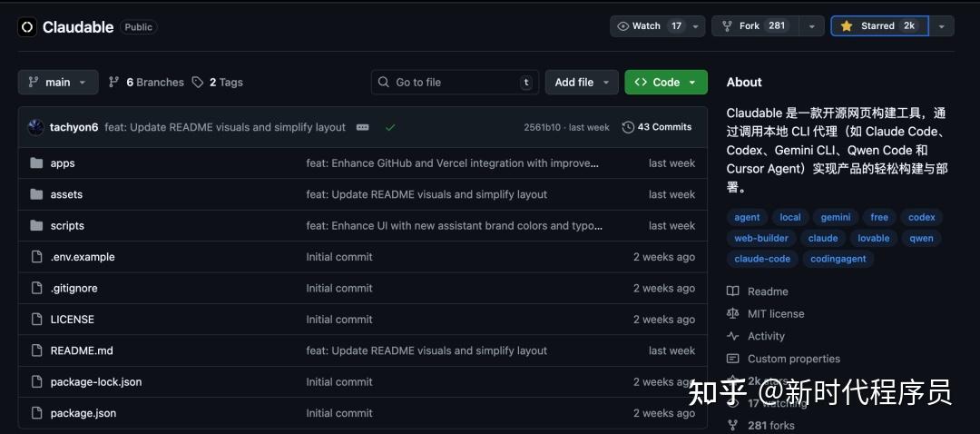Click the file icon beside .env.example
The height and width of the screenshot is (434, 980).
tap(36, 257)
